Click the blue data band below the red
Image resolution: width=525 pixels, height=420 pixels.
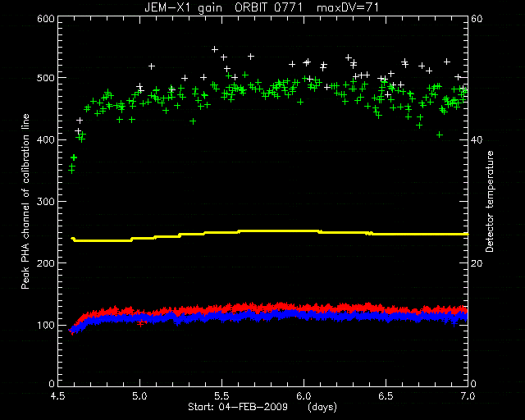pyautogui.click(x=268, y=316)
